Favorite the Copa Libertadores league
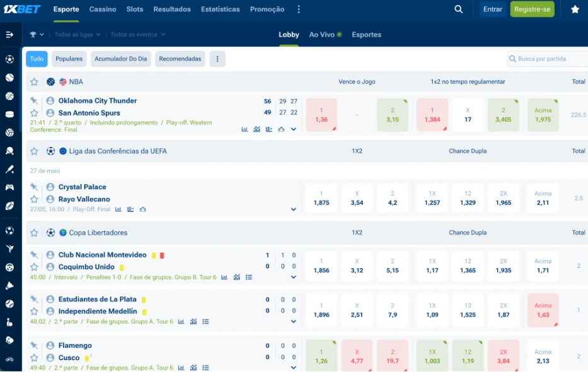 [34, 233]
